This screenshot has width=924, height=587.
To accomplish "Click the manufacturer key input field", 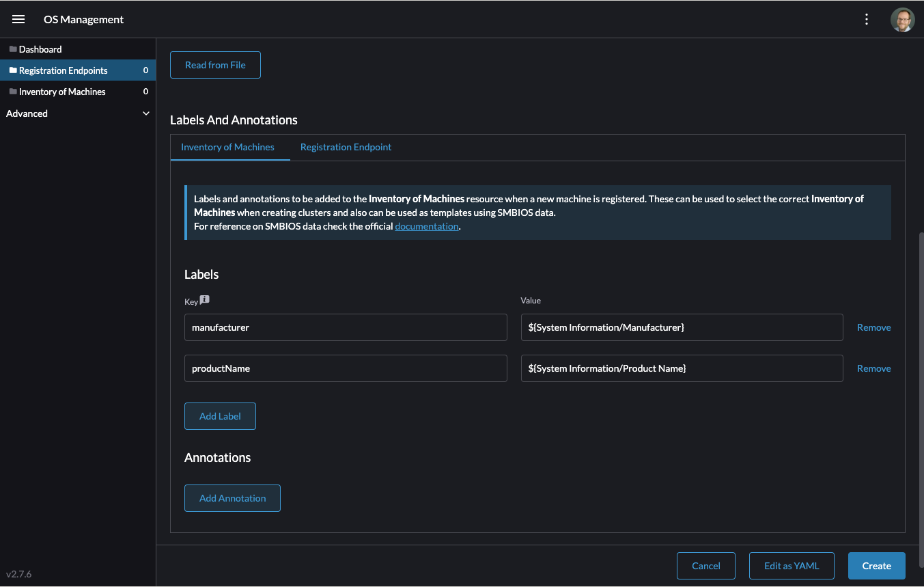I will click(346, 327).
